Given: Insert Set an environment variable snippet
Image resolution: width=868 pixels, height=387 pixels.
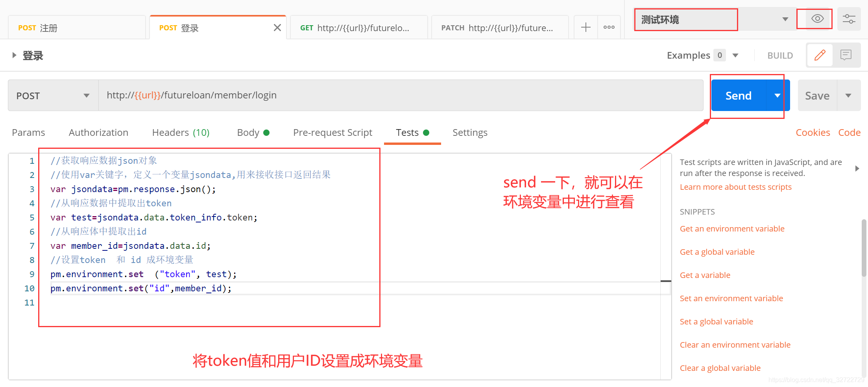Looking at the screenshot, I should point(731,298).
